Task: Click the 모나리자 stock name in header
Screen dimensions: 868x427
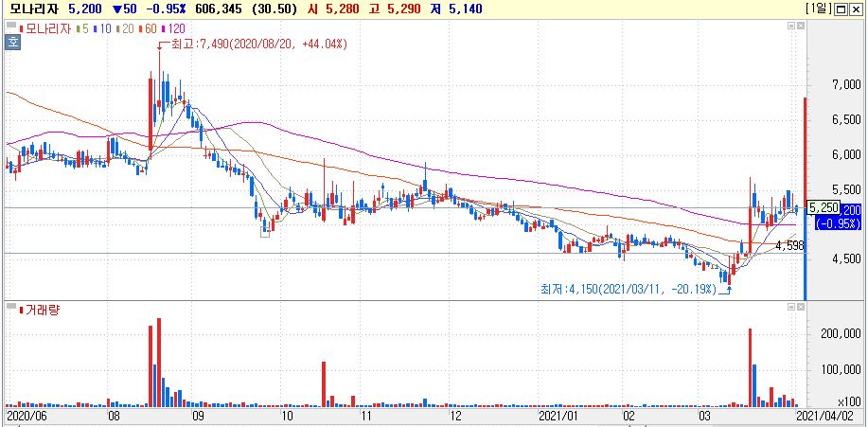Action: 33,9
